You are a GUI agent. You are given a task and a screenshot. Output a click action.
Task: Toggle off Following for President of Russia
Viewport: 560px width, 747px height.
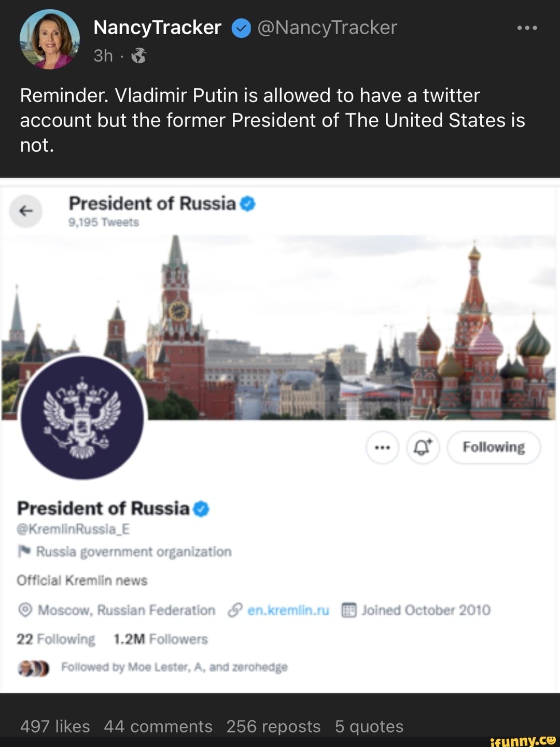click(493, 447)
